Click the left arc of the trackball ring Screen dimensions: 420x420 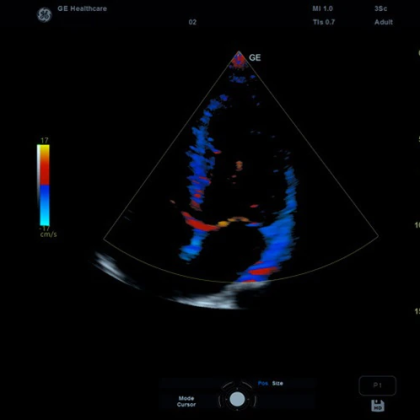(220, 399)
